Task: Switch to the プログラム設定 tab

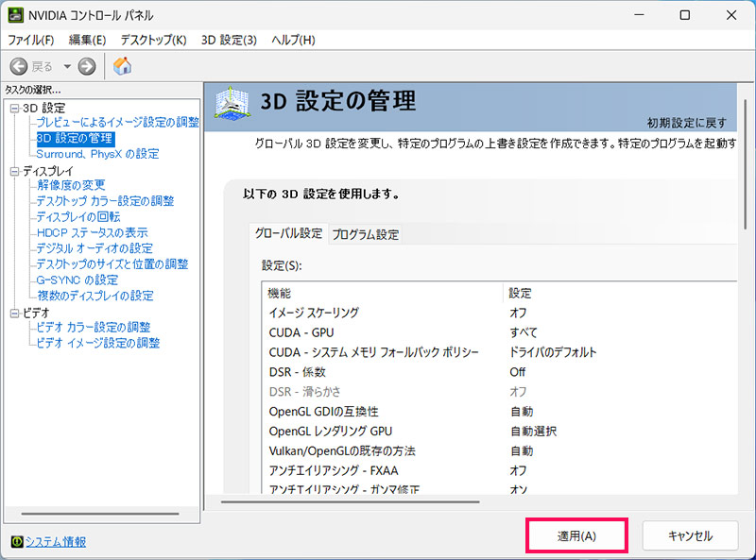Action: [365, 234]
